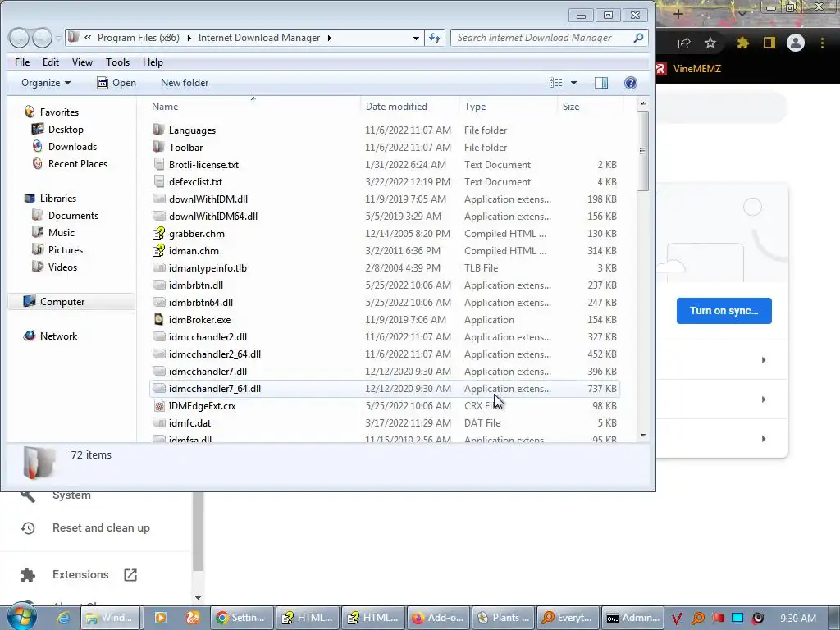
Task: Open the Edit menu
Action: (51, 62)
